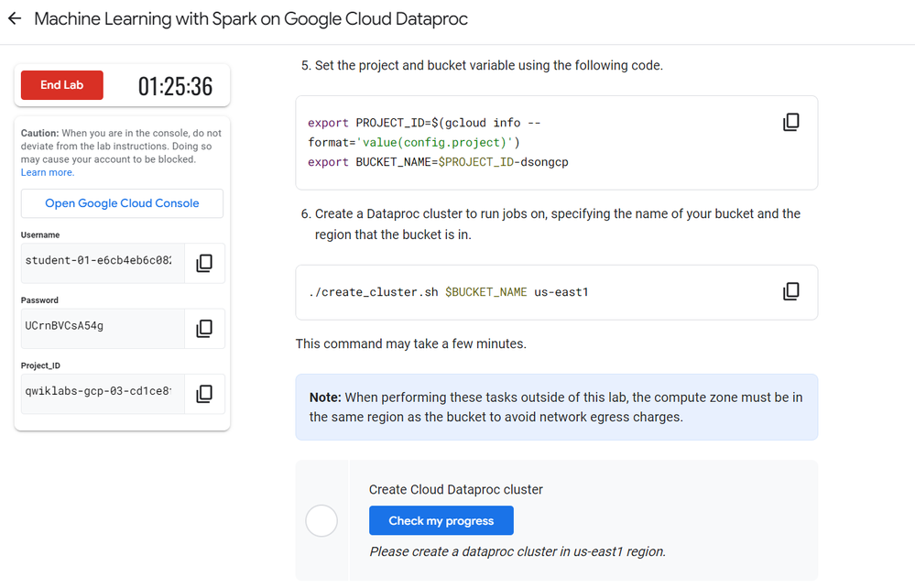Copy the create_cluster.sh command
The image size is (915, 588).
(790, 291)
